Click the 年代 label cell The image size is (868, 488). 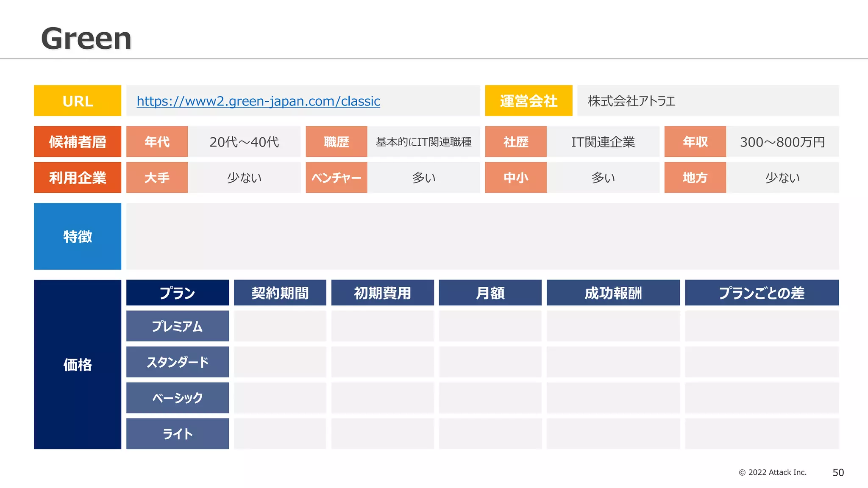[157, 141]
